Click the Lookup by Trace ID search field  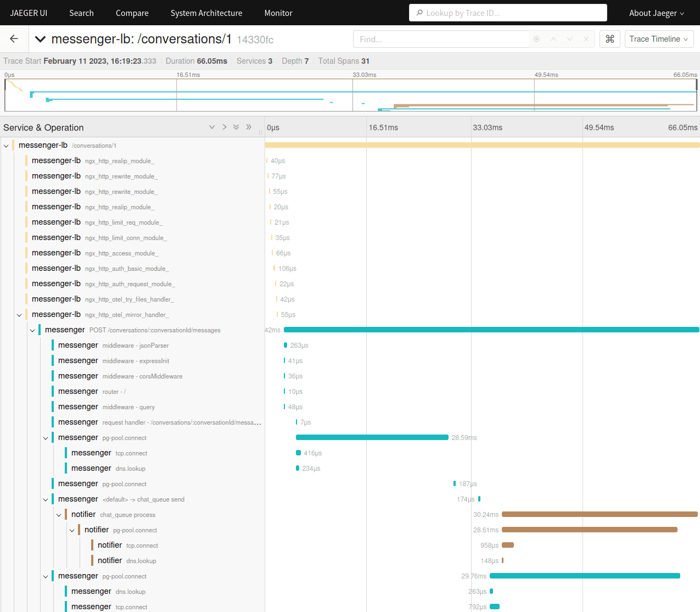pyautogui.click(x=507, y=12)
